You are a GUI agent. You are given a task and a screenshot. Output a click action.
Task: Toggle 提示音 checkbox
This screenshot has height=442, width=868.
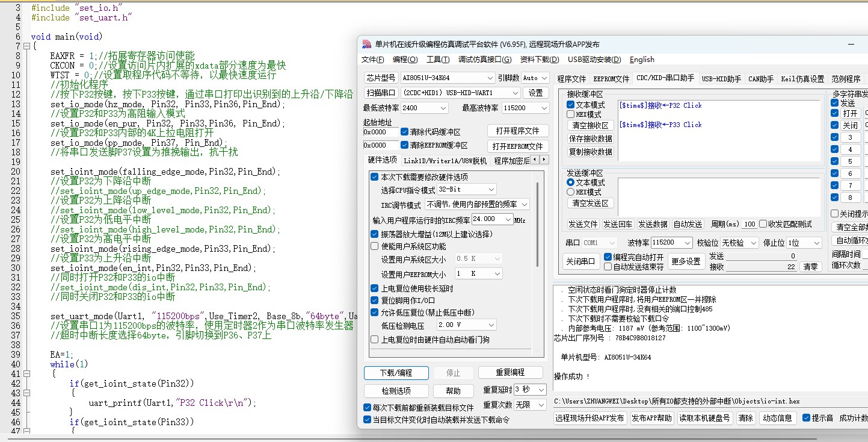[807, 418]
